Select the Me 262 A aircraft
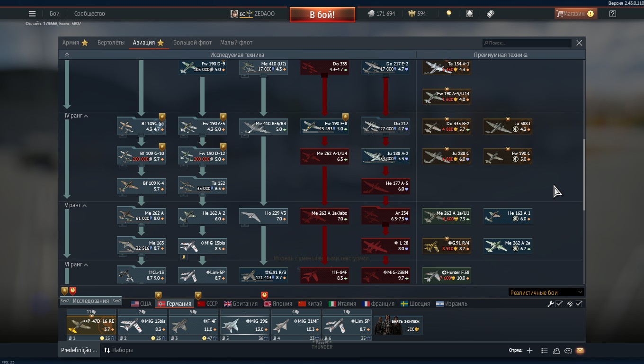The width and height of the screenshot is (644, 364). coord(141,216)
